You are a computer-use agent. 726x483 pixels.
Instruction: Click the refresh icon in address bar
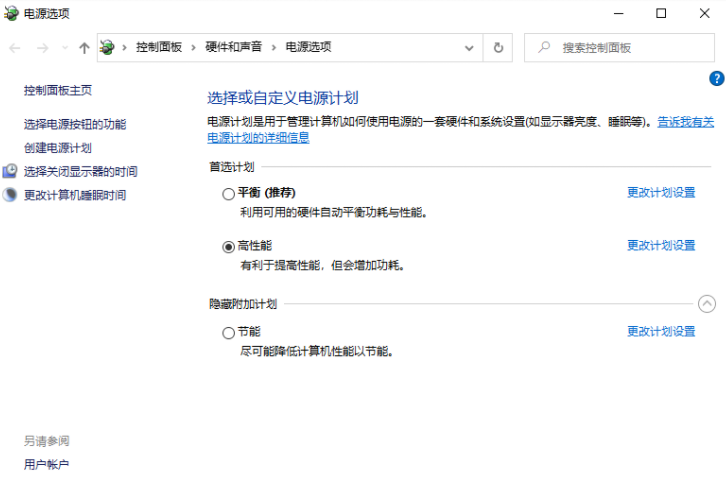pyautogui.click(x=498, y=48)
